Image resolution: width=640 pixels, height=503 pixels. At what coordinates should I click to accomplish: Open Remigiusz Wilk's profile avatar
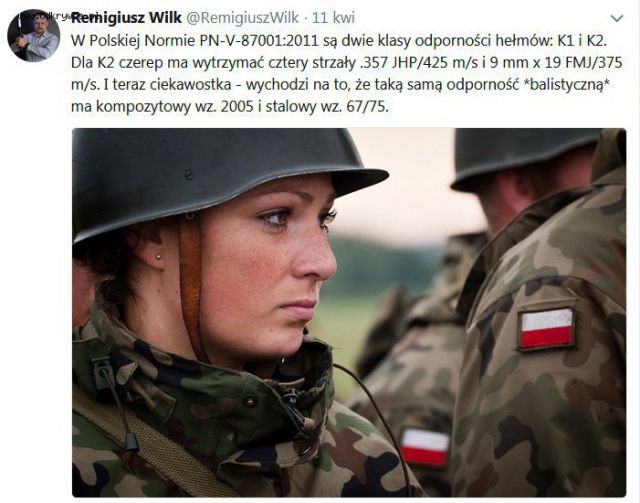[33, 36]
